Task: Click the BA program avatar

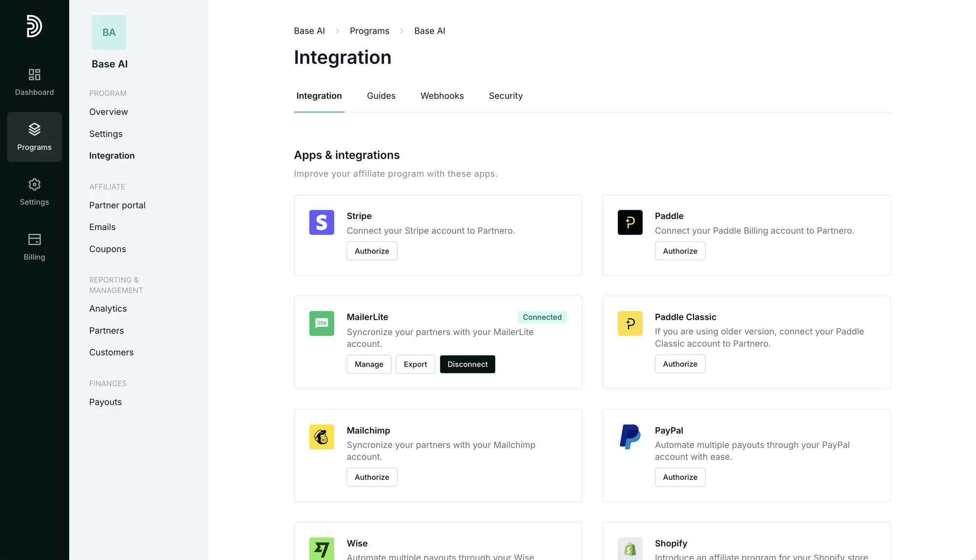Action: [109, 32]
